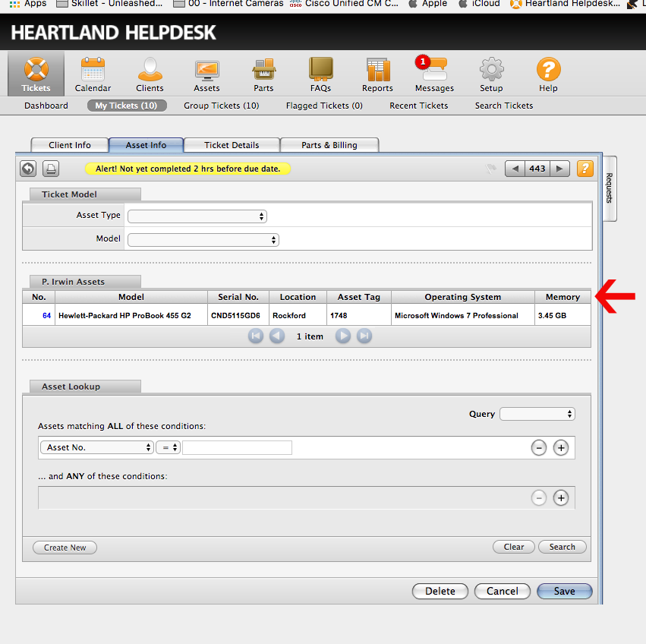Image resolution: width=646 pixels, height=644 pixels.
Task: Toggle the ticket flag icon
Action: 490,169
